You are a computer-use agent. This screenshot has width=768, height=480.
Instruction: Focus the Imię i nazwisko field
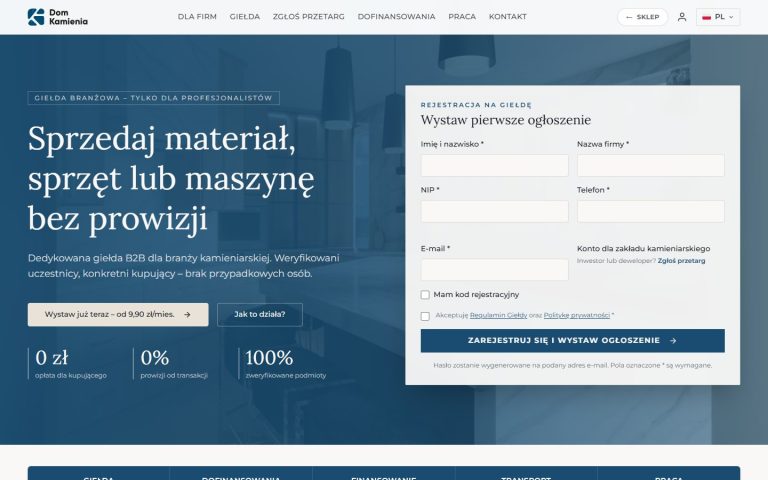494,166
